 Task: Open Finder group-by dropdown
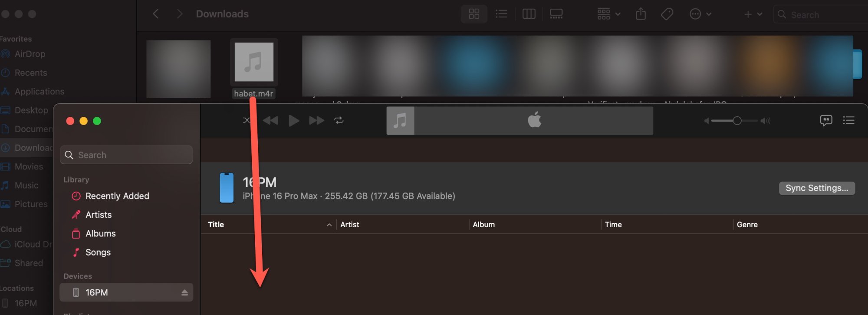click(x=609, y=14)
